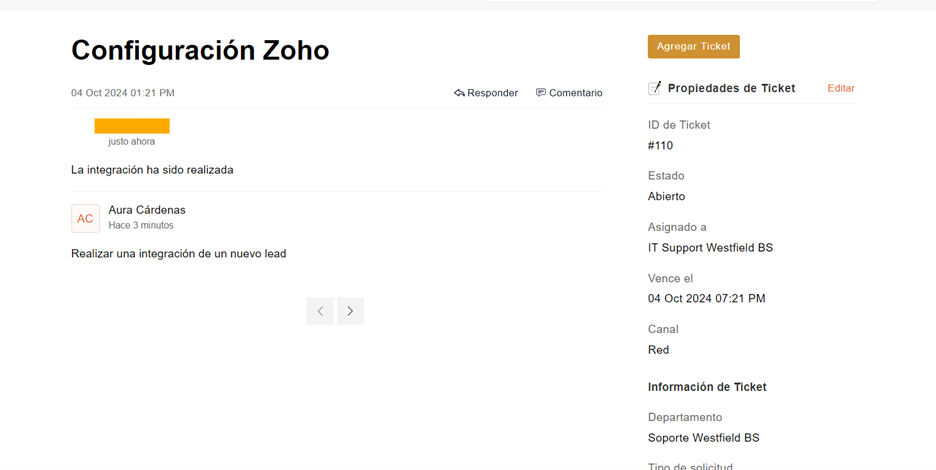
Task: Click the Soporte Westfield BS department value
Action: (703, 438)
